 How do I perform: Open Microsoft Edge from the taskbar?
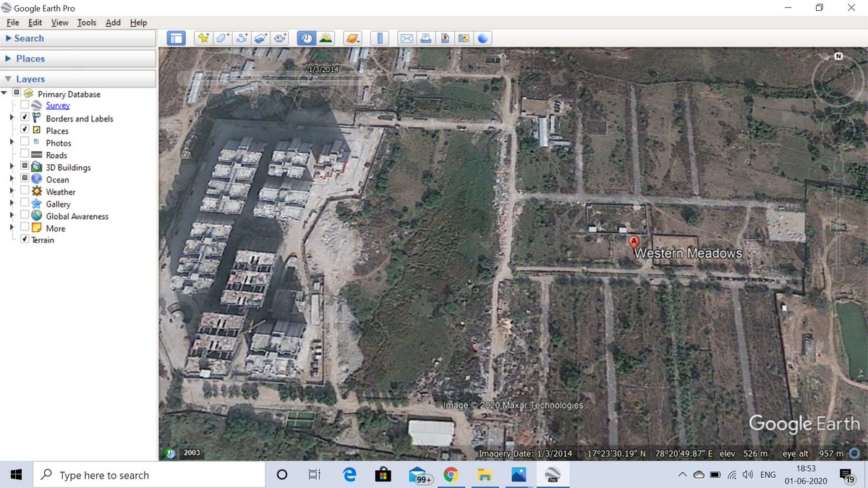pyautogui.click(x=349, y=475)
